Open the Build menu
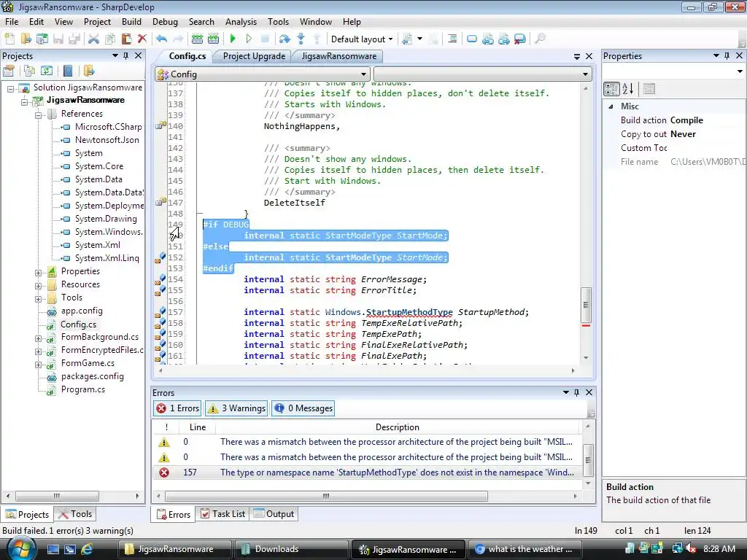Image resolution: width=747 pixels, height=560 pixels. 131,22
